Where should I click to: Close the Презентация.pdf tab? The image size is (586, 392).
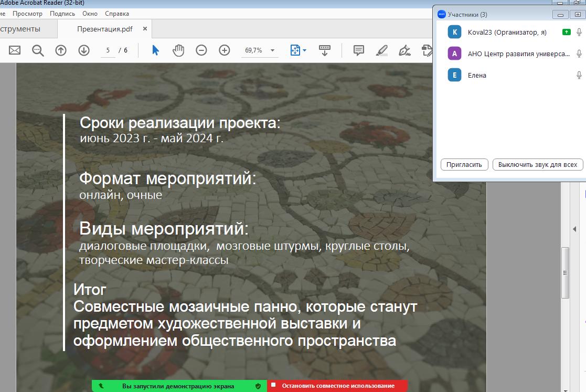(145, 29)
